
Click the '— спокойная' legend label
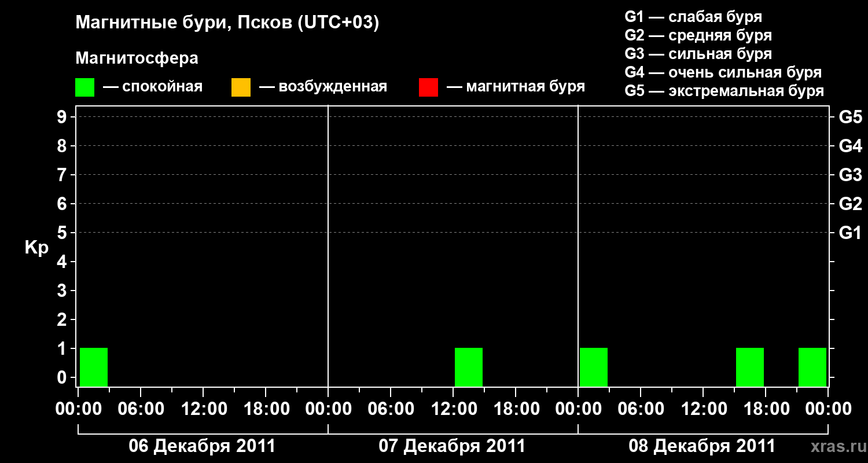coord(153,87)
